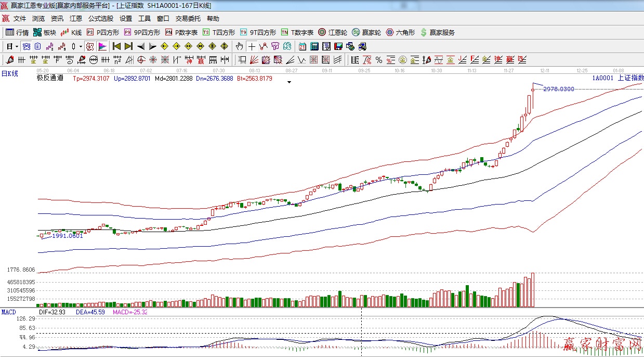The width and height of the screenshot is (644, 357).
Task: Click the percent symbol drawing tool
Action: tap(379, 60)
